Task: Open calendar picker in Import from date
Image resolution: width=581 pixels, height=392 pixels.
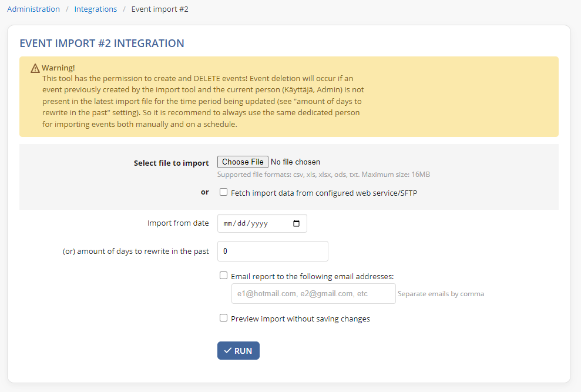Action: tap(297, 223)
